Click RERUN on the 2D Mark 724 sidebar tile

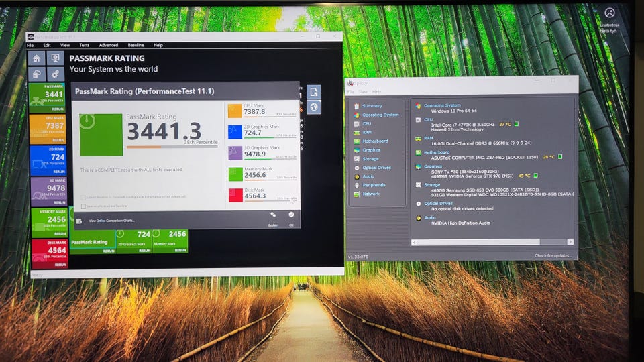pyautogui.click(x=59, y=172)
